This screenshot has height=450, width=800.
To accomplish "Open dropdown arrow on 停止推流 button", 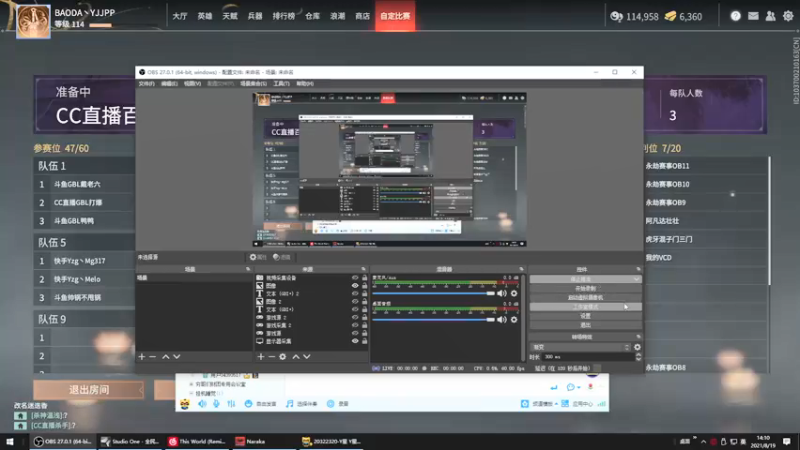I will coord(636,279).
